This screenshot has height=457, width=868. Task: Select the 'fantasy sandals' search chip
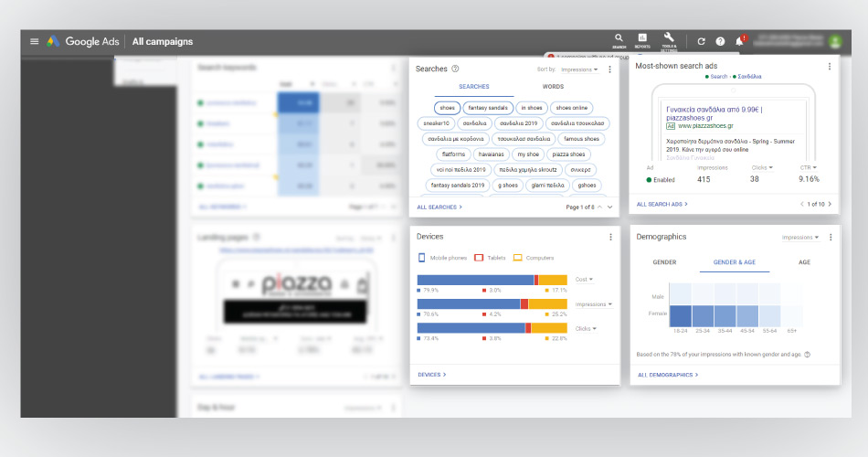tap(488, 108)
